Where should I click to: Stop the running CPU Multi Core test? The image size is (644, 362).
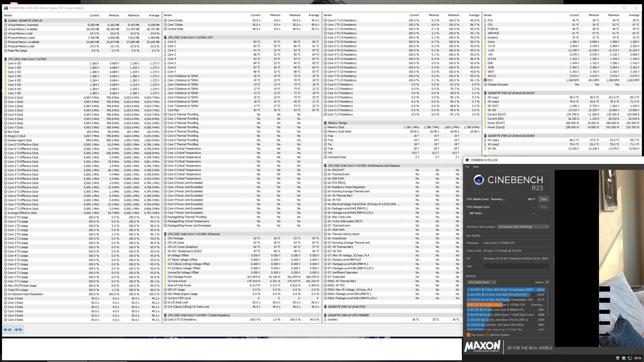pyautogui.click(x=543, y=199)
